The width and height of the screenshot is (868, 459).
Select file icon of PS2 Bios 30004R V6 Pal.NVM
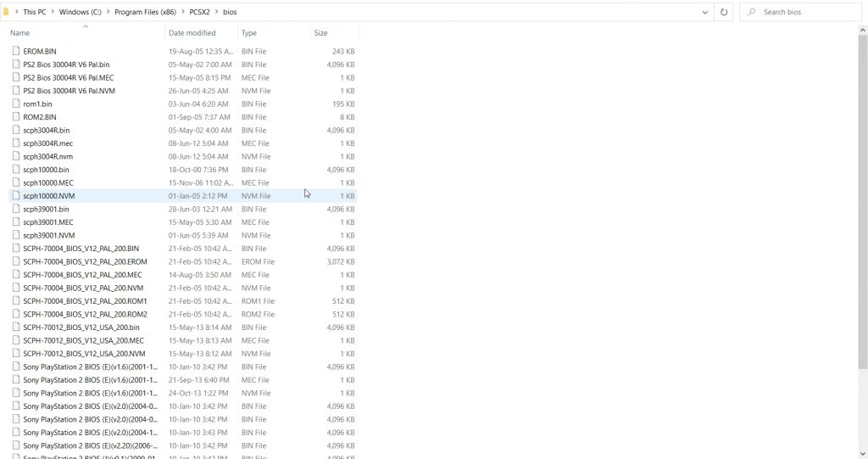tap(16, 91)
